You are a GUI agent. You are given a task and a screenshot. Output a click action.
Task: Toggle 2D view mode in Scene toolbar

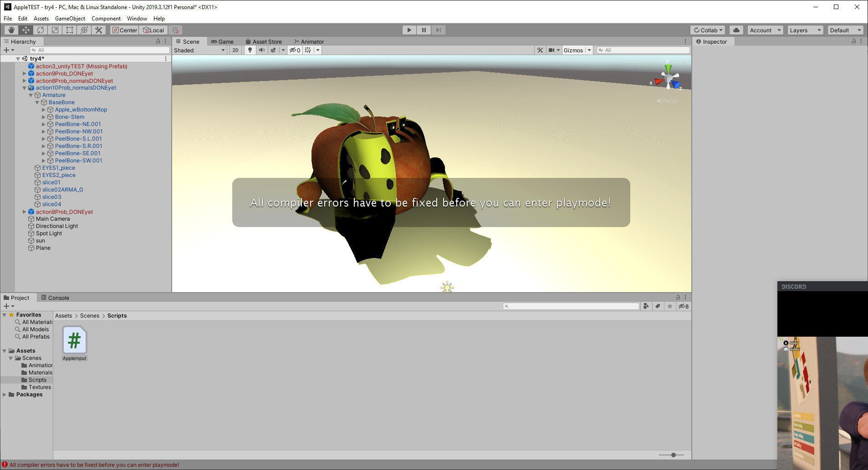[235, 50]
